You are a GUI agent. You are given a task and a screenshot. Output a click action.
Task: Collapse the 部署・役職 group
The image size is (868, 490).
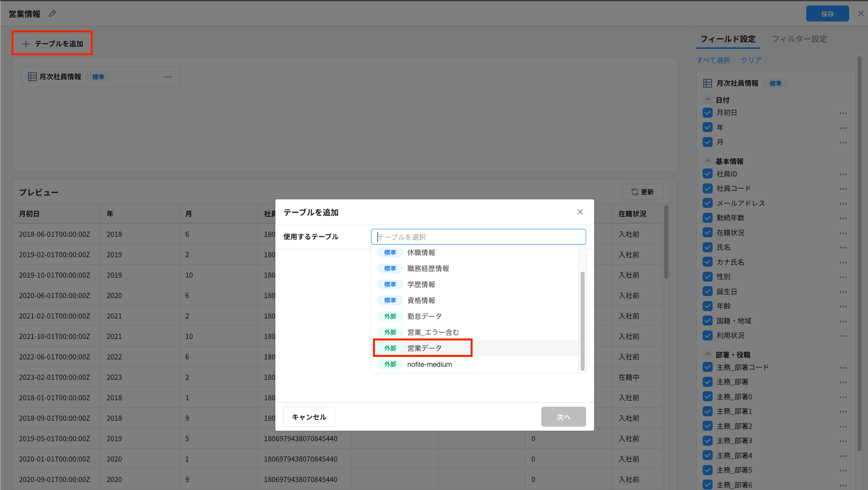point(708,354)
